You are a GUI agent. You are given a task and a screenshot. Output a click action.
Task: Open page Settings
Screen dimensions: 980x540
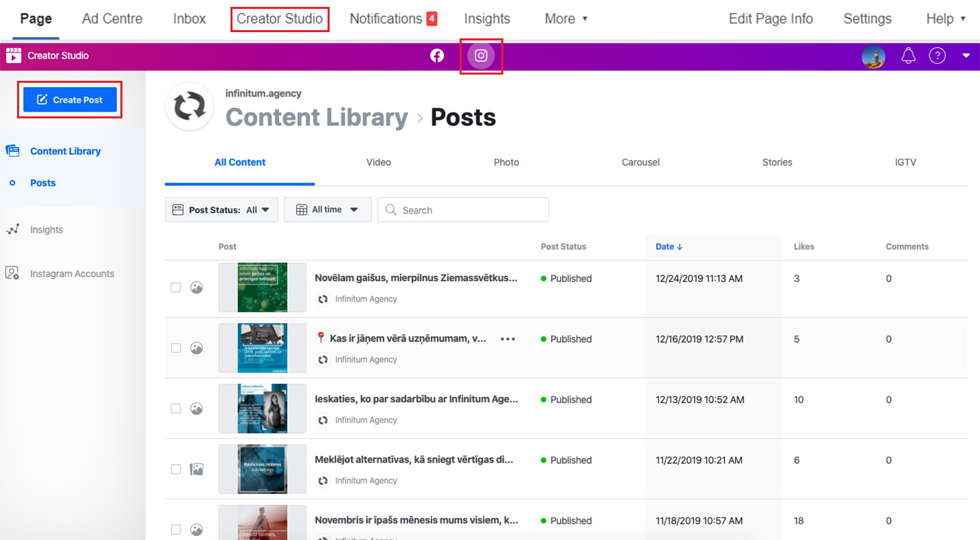click(x=867, y=19)
